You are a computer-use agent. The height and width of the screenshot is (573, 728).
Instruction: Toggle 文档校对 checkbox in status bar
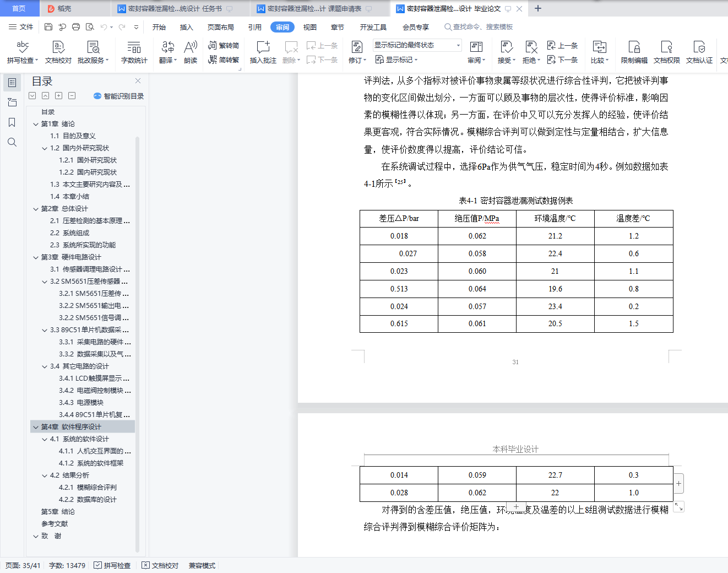click(x=160, y=565)
